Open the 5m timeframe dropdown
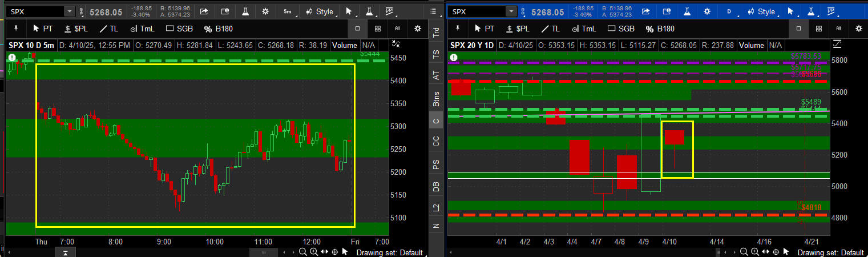The image size is (868, 257). pos(288,11)
